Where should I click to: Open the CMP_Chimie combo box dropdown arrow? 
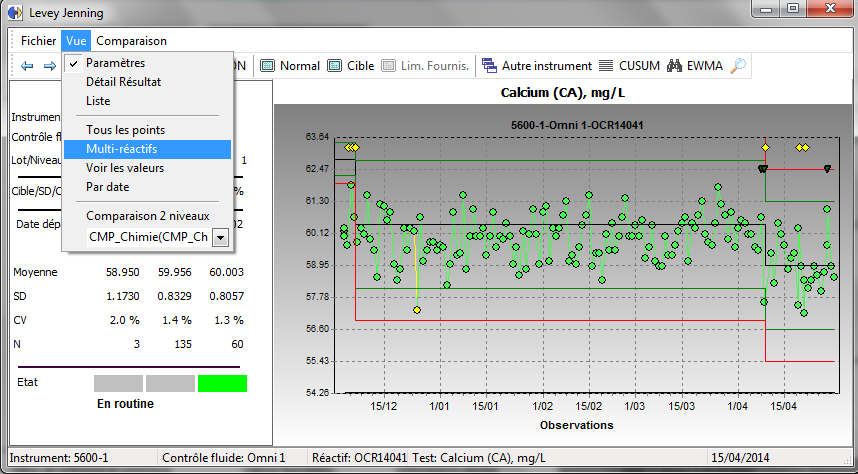pyautogui.click(x=221, y=238)
